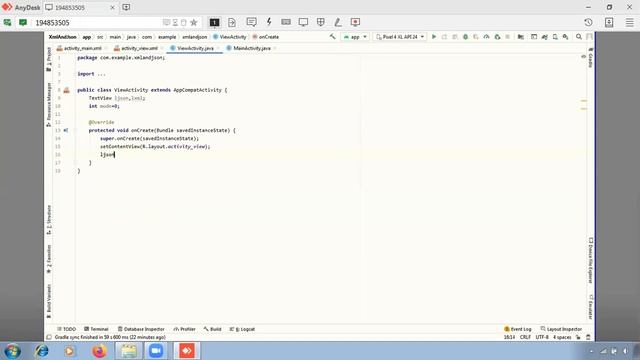The height and width of the screenshot is (360, 640).
Task: Click the hammer Make Project icon
Action: [333, 37]
